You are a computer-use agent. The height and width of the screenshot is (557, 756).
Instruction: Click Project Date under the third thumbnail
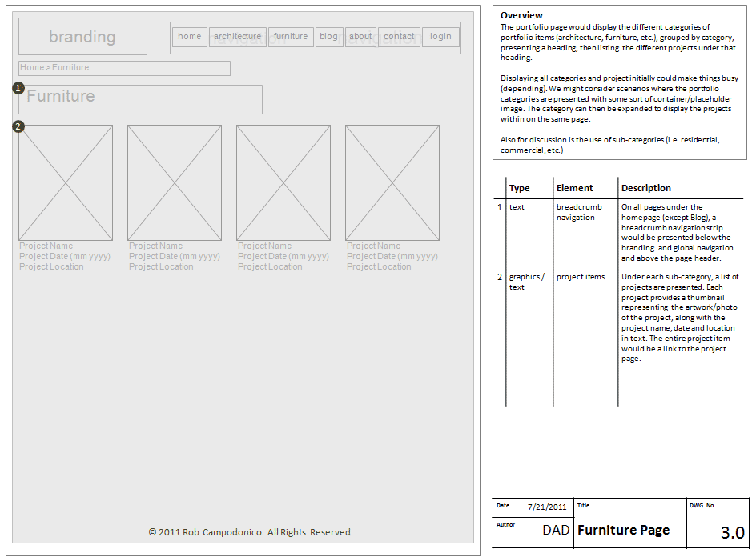(x=283, y=256)
